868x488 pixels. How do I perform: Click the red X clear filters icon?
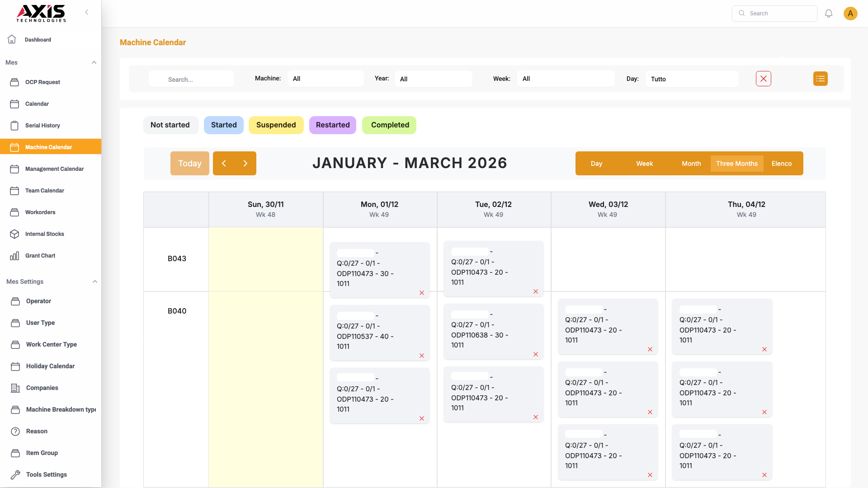[763, 79]
